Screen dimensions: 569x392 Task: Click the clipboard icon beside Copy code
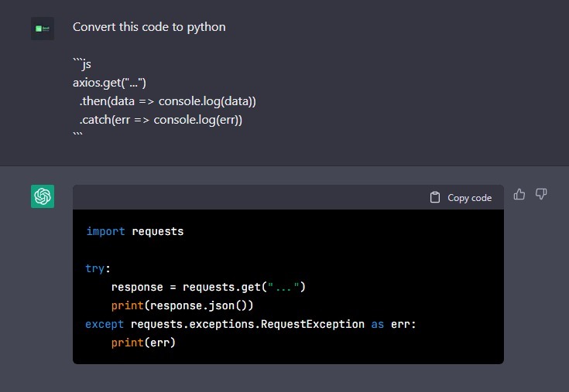[x=435, y=197]
